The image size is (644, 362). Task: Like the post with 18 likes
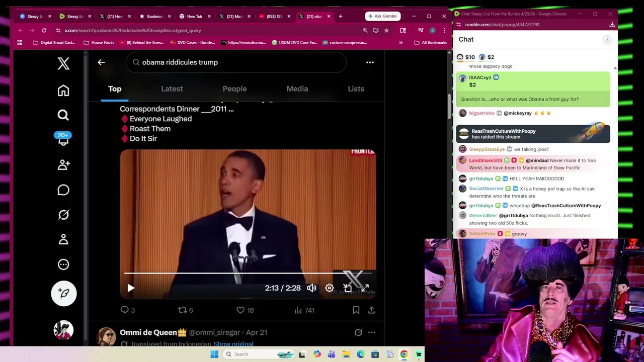click(245, 310)
